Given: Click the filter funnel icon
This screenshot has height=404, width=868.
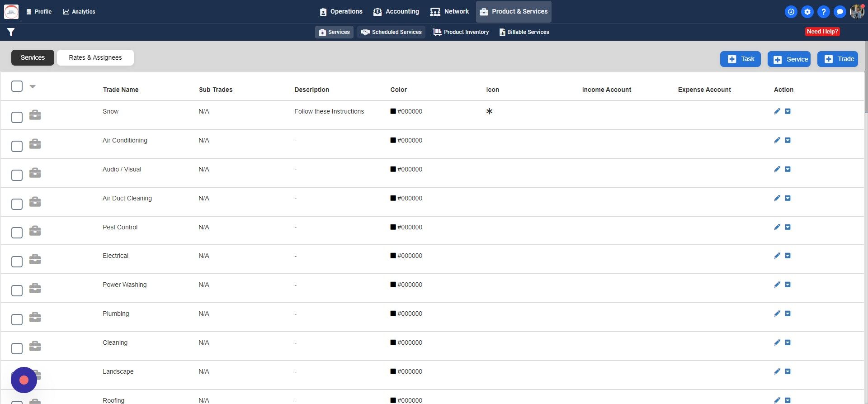Looking at the screenshot, I should click(11, 32).
